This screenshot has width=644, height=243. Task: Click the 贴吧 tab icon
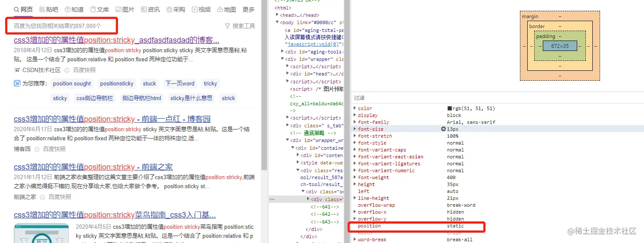[42, 9]
